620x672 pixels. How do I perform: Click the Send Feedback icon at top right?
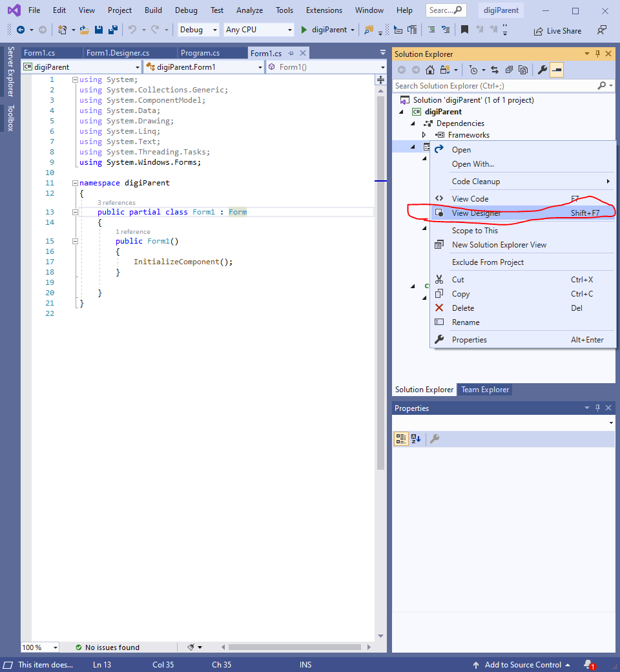click(x=601, y=30)
